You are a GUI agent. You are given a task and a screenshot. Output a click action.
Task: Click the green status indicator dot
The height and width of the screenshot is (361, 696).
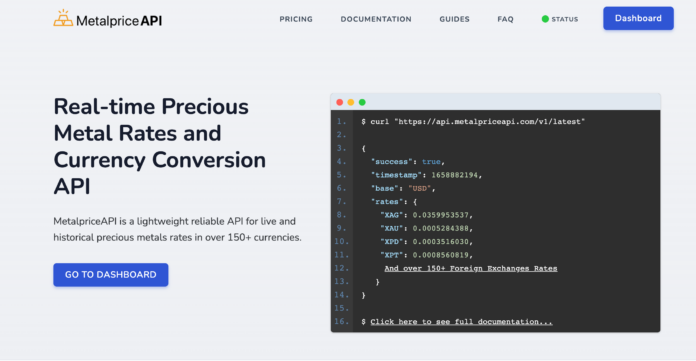pyautogui.click(x=545, y=19)
